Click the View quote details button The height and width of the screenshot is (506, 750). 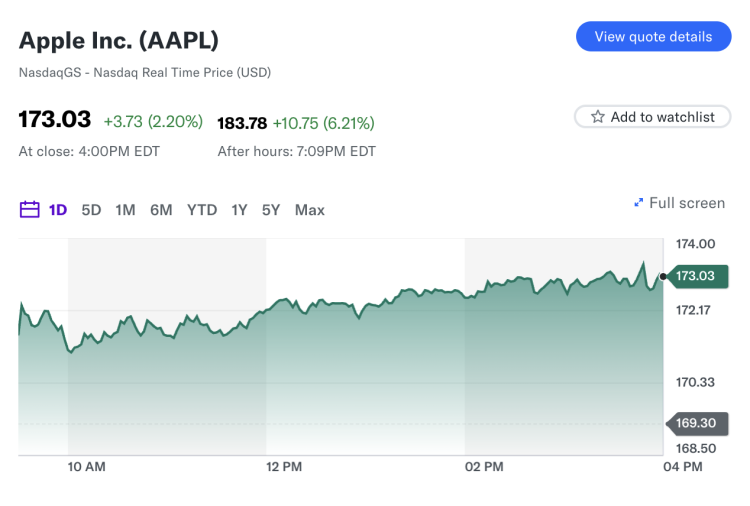653,37
